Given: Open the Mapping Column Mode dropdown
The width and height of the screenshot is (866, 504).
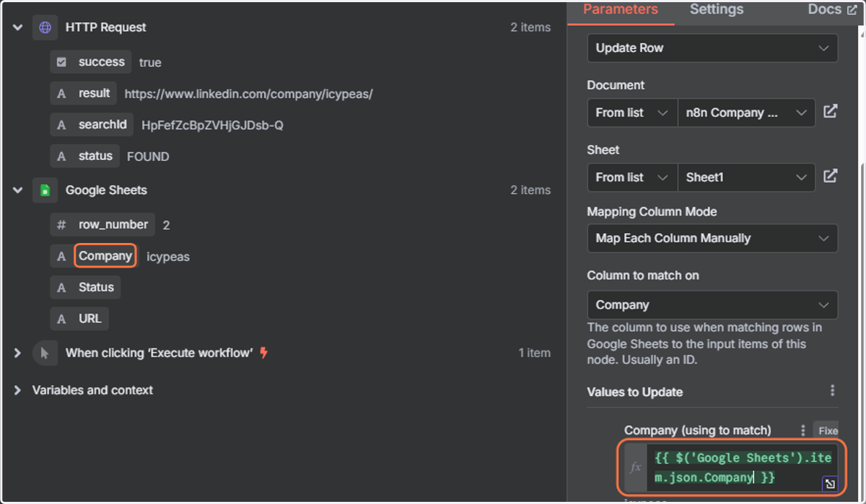Looking at the screenshot, I should 712,239.
